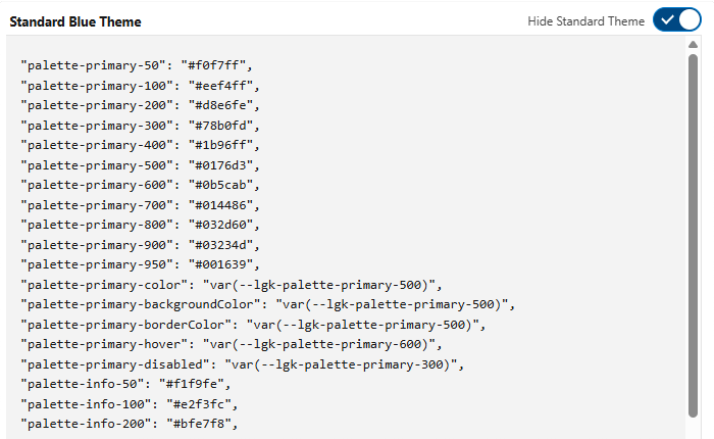The height and width of the screenshot is (439, 714).
Task: Click the palette-info-200 line
Action: click(x=129, y=424)
